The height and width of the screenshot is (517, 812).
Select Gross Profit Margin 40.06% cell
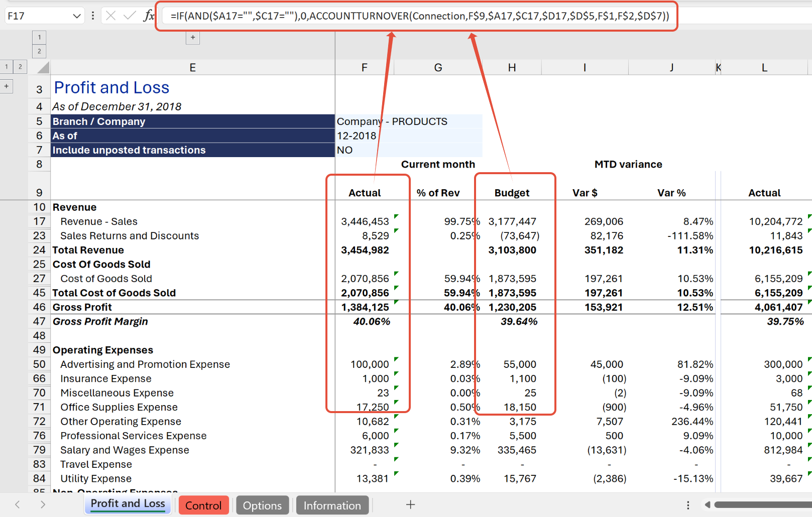365,322
